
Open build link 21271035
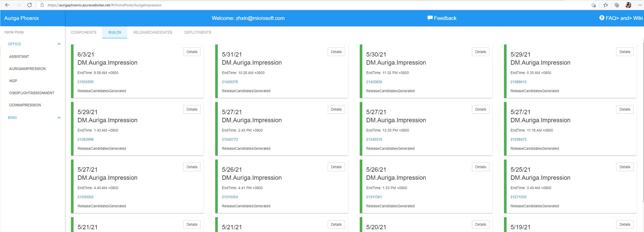coord(518,197)
